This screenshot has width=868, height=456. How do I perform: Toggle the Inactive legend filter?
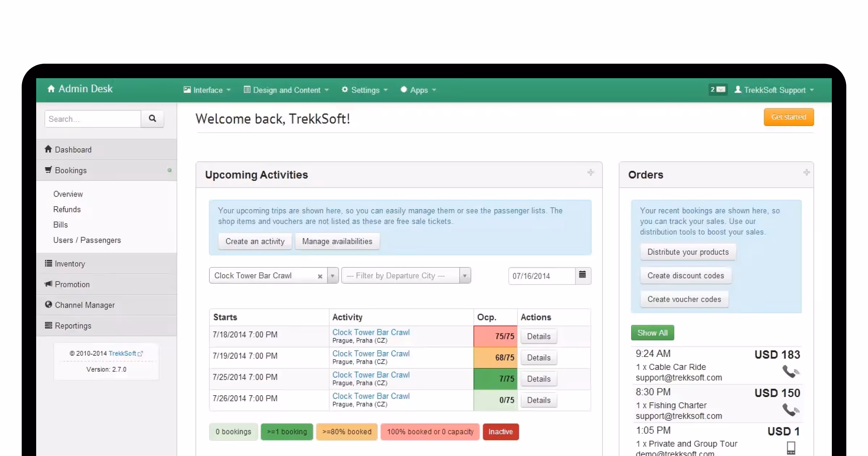coord(500,432)
